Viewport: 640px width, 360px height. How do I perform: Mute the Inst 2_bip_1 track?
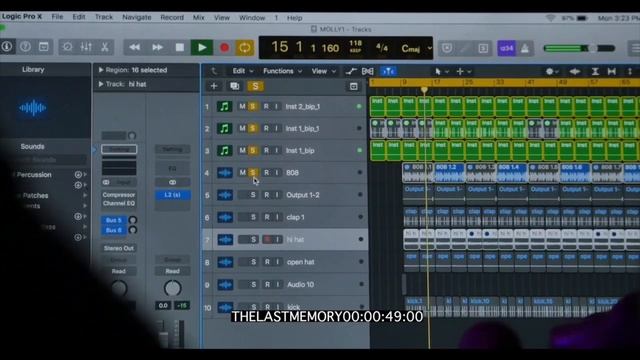[x=242, y=107]
